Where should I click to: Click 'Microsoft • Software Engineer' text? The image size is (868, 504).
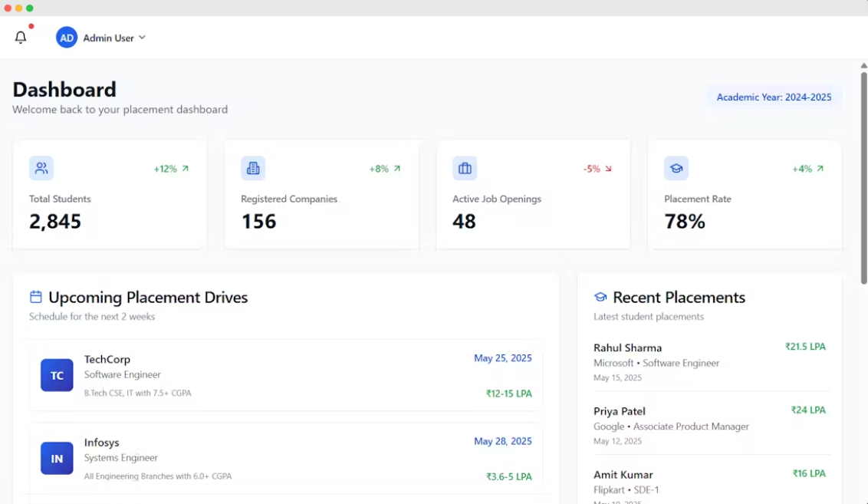point(656,363)
